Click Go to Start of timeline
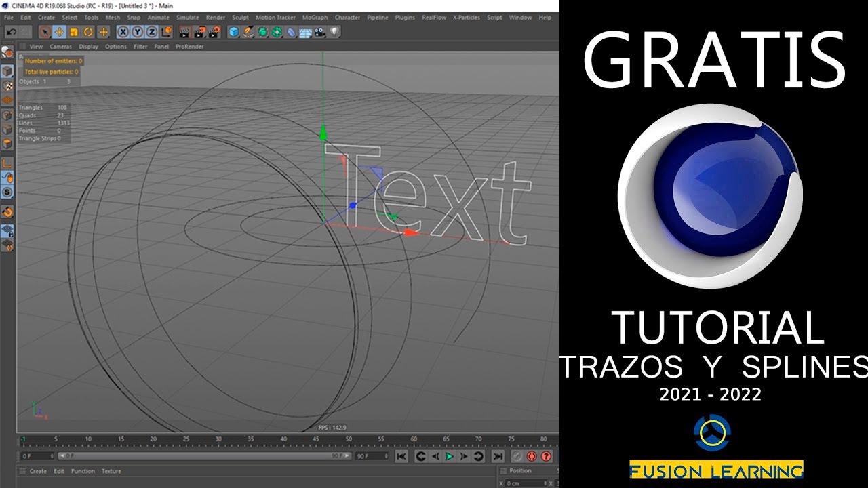The image size is (868, 488). pyautogui.click(x=401, y=456)
